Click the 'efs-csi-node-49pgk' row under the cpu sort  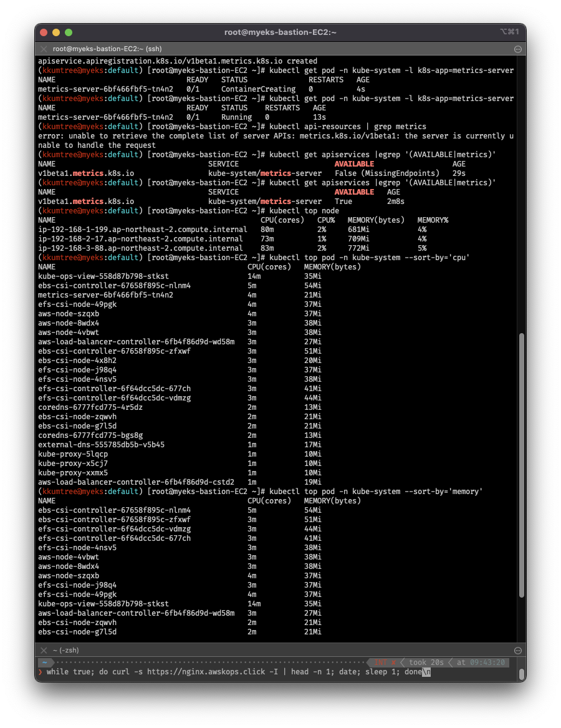click(x=180, y=304)
